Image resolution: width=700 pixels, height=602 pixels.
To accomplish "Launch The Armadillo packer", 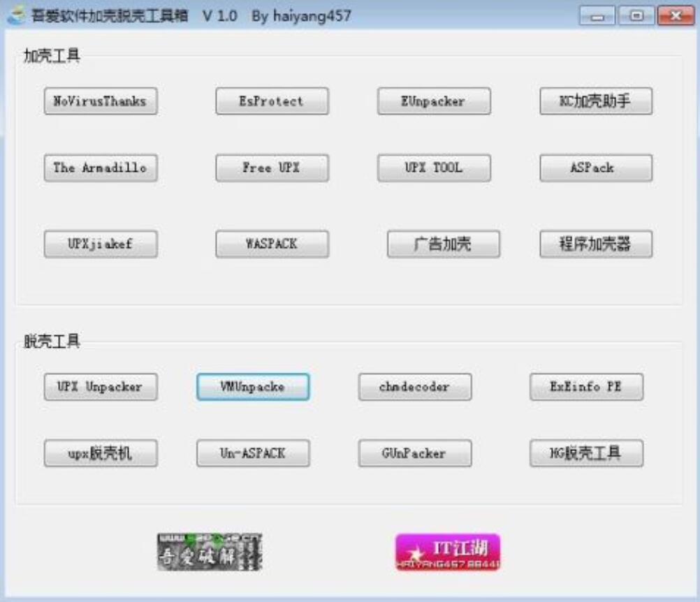I will pyautogui.click(x=101, y=168).
